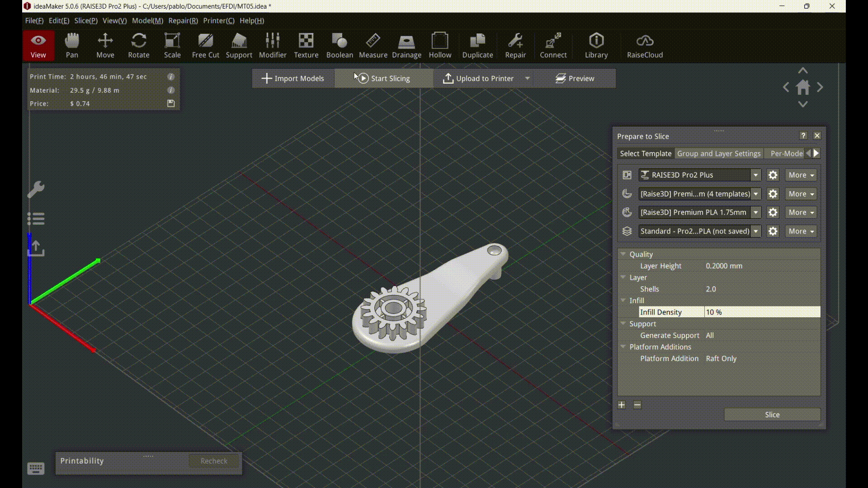This screenshot has width=868, height=488.
Task: Open the Slice menu
Action: tap(86, 21)
